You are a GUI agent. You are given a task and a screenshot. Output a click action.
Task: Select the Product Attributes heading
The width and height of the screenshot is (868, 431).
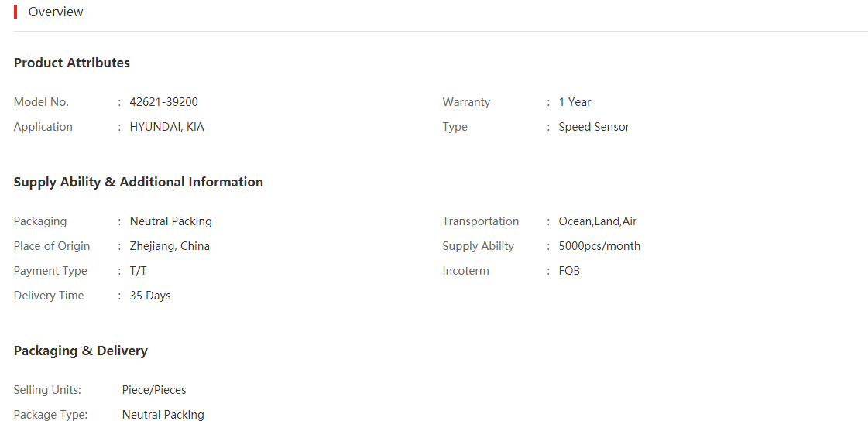pyautogui.click(x=72, y=63)
